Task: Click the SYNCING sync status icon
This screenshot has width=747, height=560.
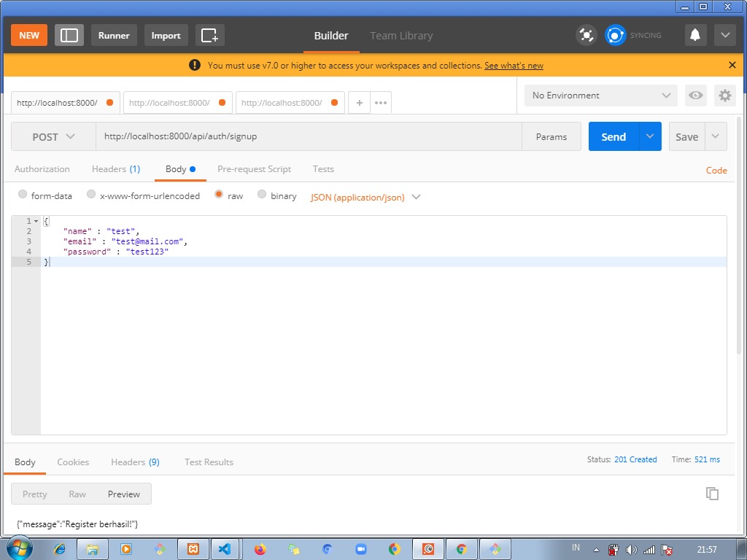Action: 614,34
